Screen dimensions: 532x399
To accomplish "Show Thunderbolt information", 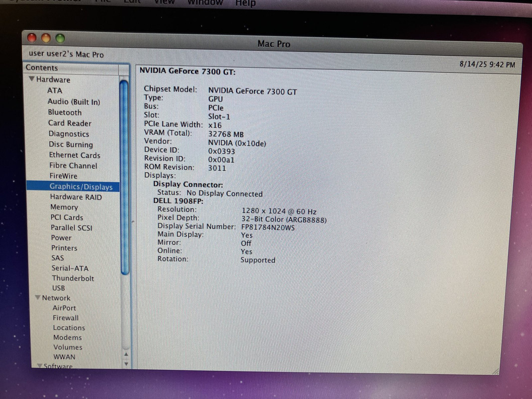I will 73,278.
